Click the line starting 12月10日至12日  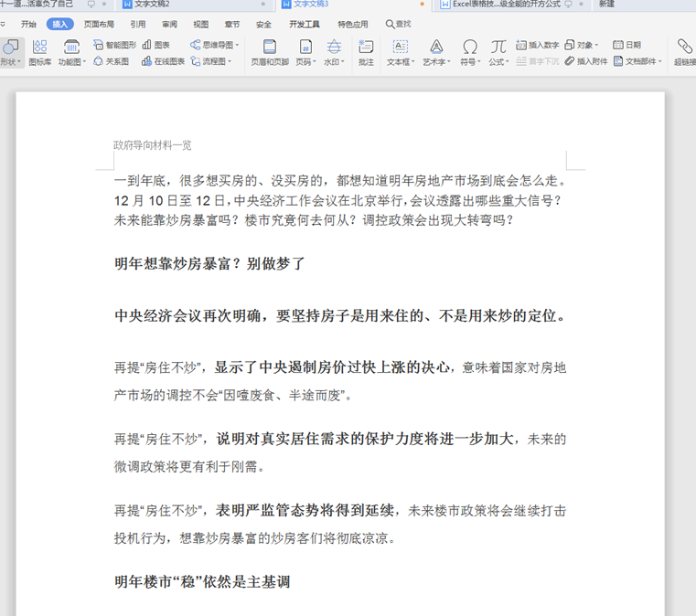point(337,200)
